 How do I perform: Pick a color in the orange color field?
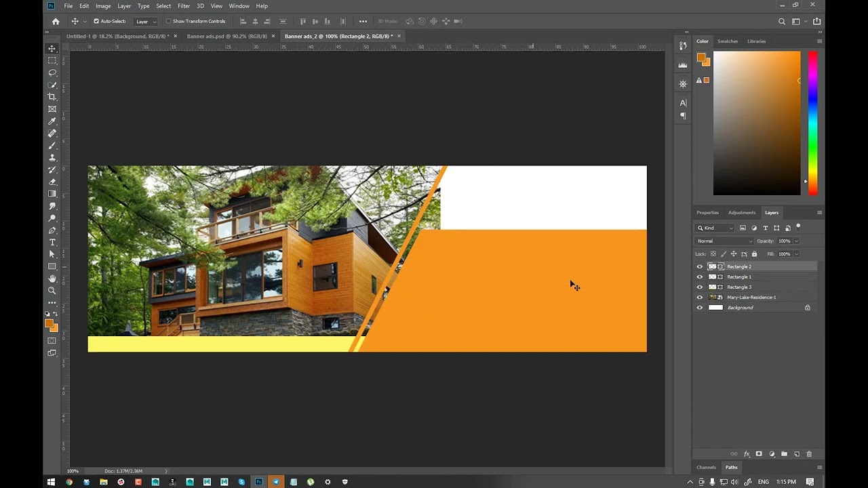(757, 123)
